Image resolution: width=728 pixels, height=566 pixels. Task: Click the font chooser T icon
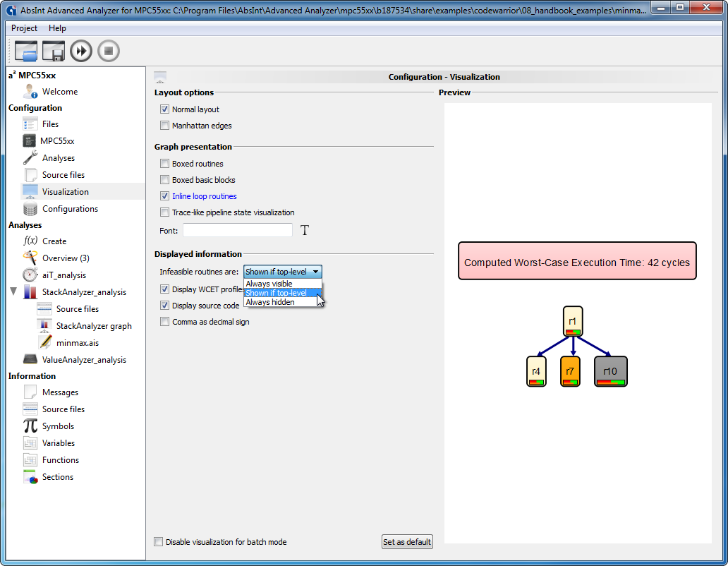pyautogui.click(x=305, y=230)
